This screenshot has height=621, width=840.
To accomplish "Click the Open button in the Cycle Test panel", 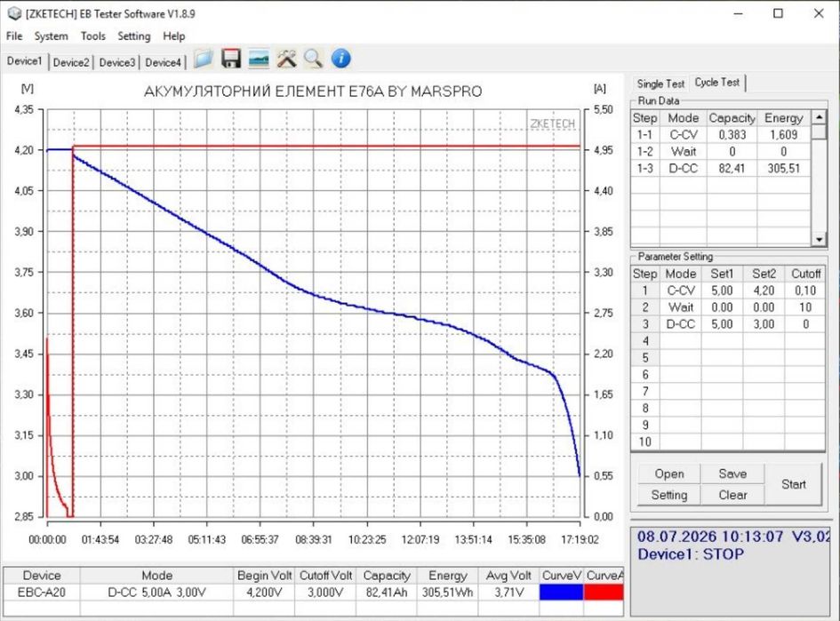I will pyautogui.click(x=669, y=474).
